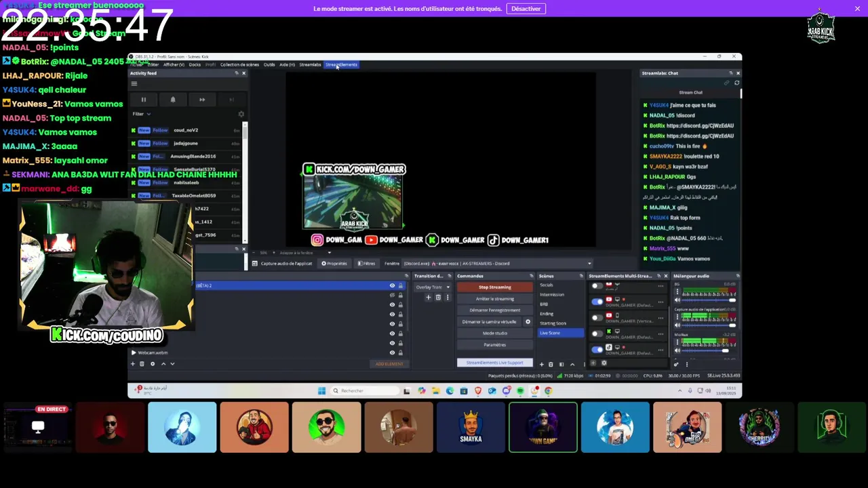This screenshot has width=868, height=488.
Task: Click the Stop Streaming button
Action: [495, 287]
